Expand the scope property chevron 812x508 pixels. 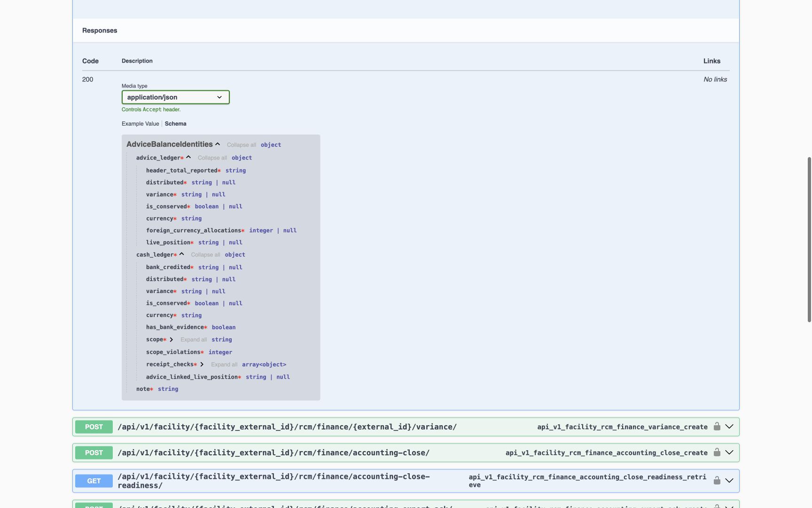(172, 340)
